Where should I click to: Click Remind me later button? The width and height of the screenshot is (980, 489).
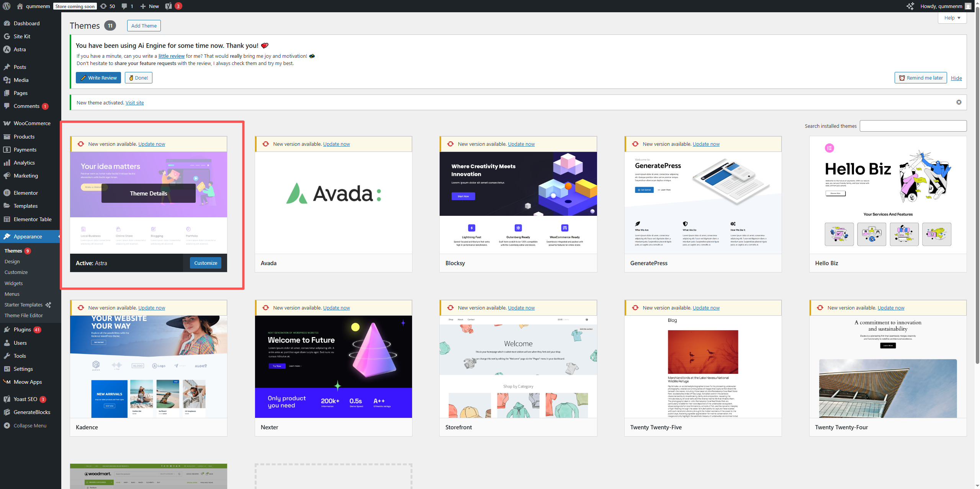click(920, 78)
